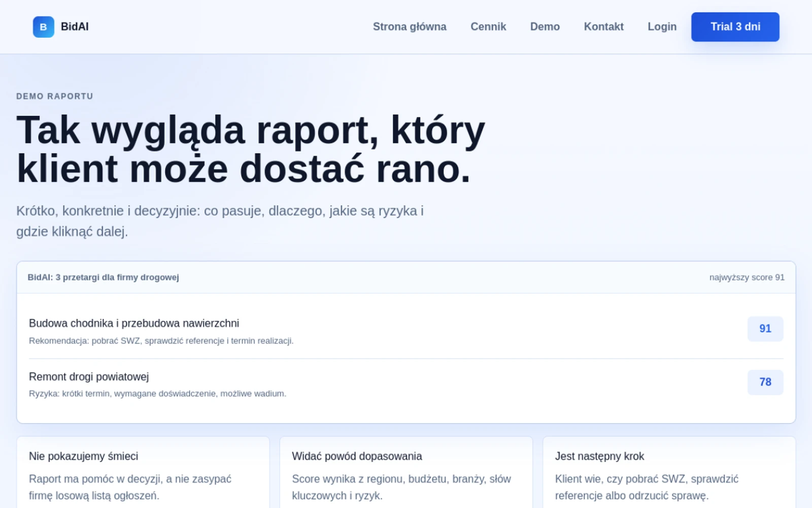The height and width of the screenshot is (508, 812).
Task: Select 'Budowa chodnika i przebudowa nawierzchni' title
Action: coord(134,323)
